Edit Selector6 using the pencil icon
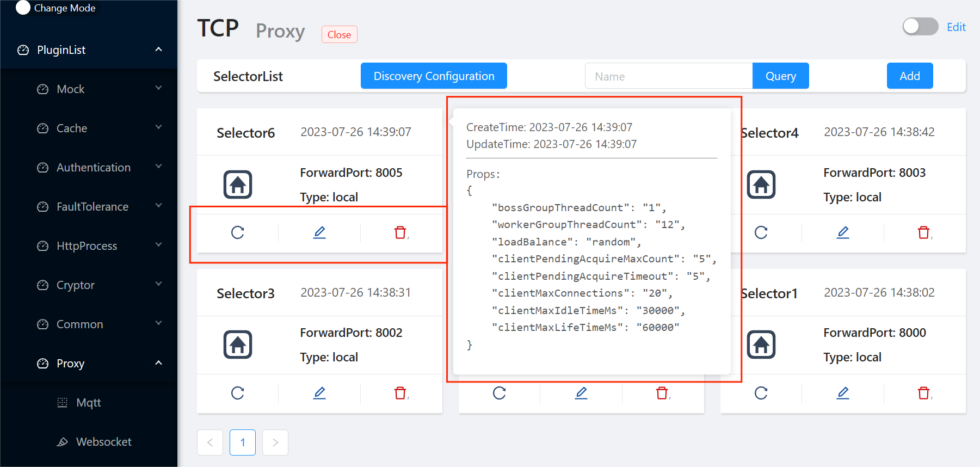980x467 pixels. 319,233
